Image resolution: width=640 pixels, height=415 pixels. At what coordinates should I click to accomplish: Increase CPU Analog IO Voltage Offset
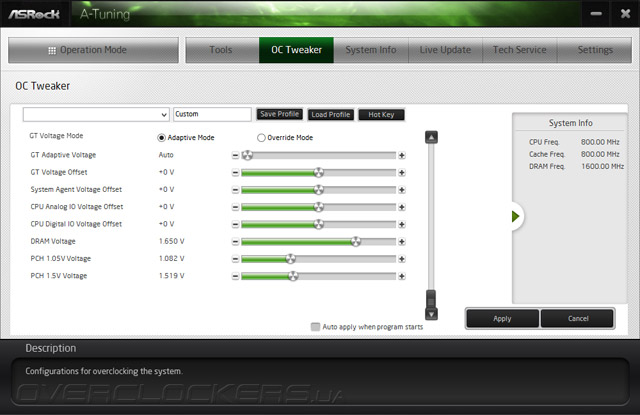pyautogui.click(x=402, y=207)
